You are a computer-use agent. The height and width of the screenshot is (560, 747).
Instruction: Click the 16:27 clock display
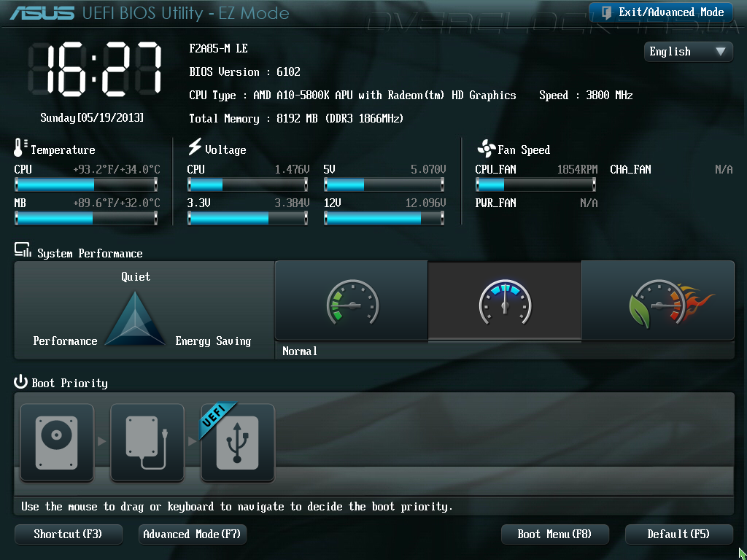[96, 69]
